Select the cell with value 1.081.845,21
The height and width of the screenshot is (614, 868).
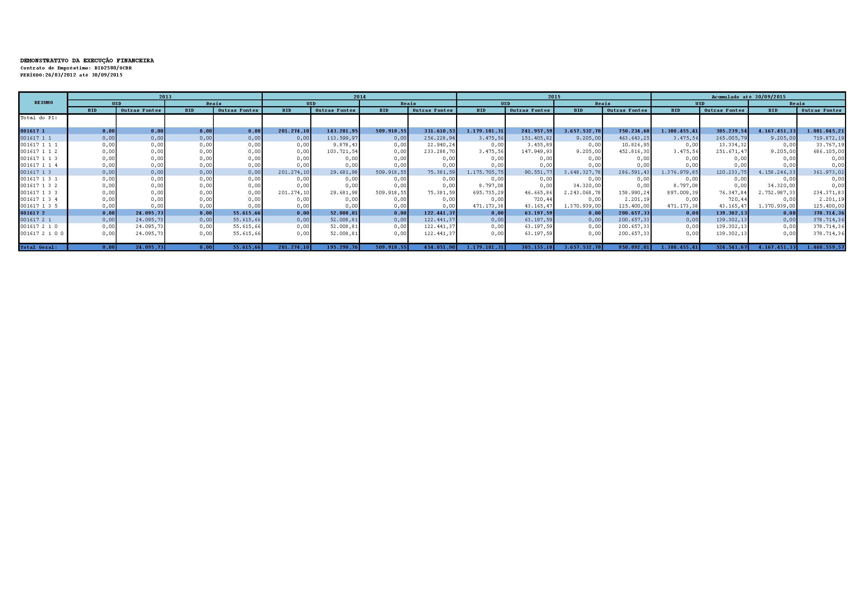tap(826, 131)
